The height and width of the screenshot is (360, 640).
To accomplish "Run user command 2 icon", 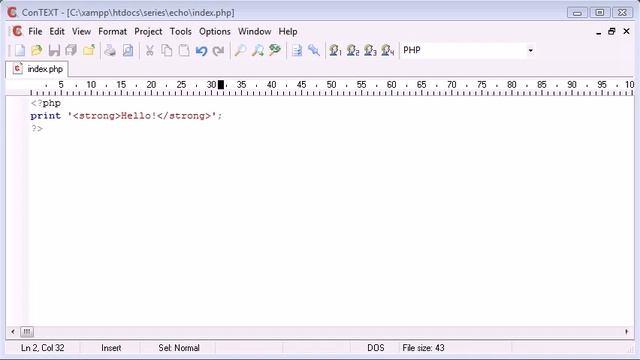I will point(353,51).
